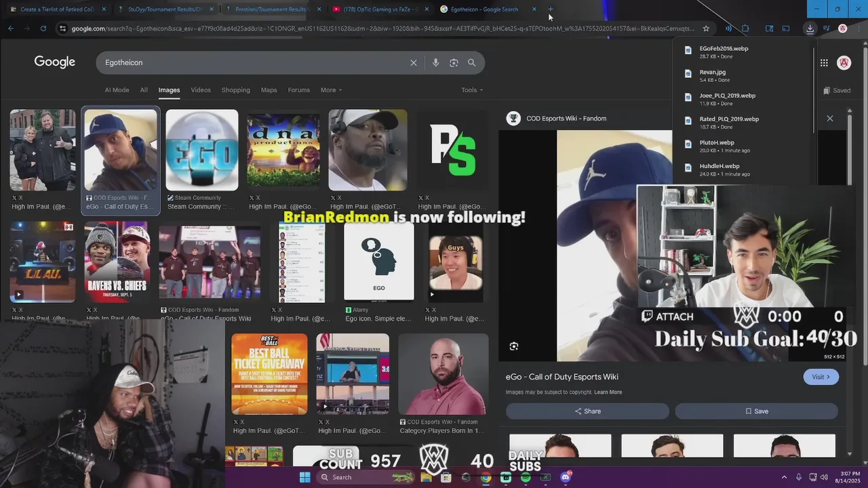Switch to StuDyy Tournament Results tab
The height and width of the screenshot is (488, 868).
(x=165, y=9)
